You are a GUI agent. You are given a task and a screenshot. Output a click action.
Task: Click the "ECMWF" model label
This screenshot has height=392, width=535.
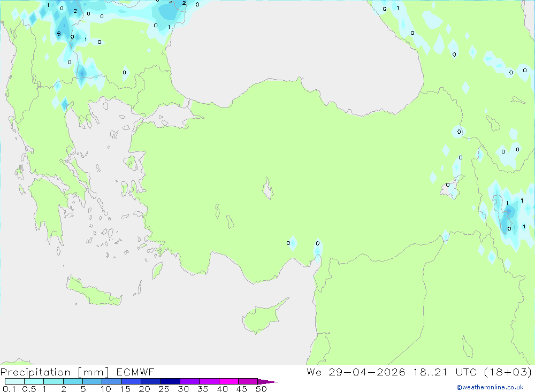[x=135, y=372]
